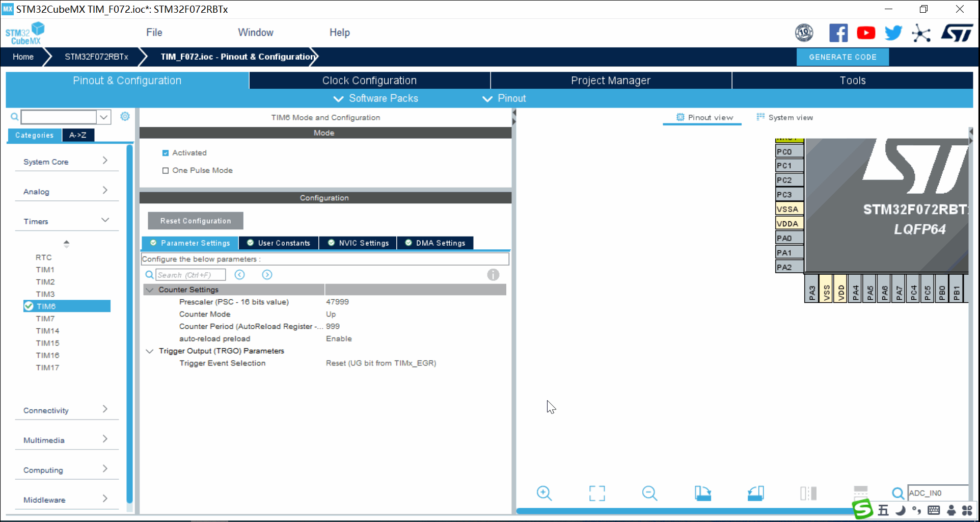Collapse the Counter Settings group
Screen dimensions: 980x522
coord(150,290)
